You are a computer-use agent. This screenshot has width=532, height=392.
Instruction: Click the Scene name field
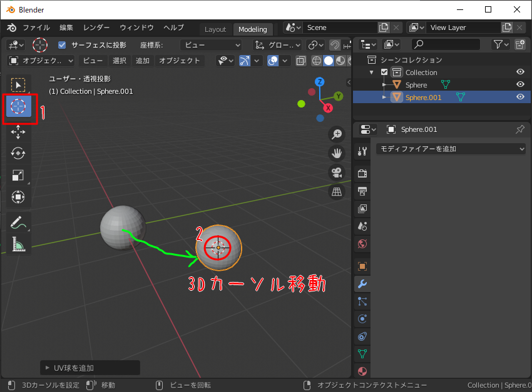tap(340, 28)
